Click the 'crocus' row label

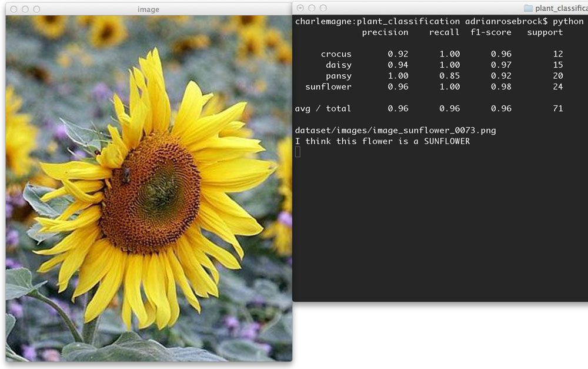[336, 54]
